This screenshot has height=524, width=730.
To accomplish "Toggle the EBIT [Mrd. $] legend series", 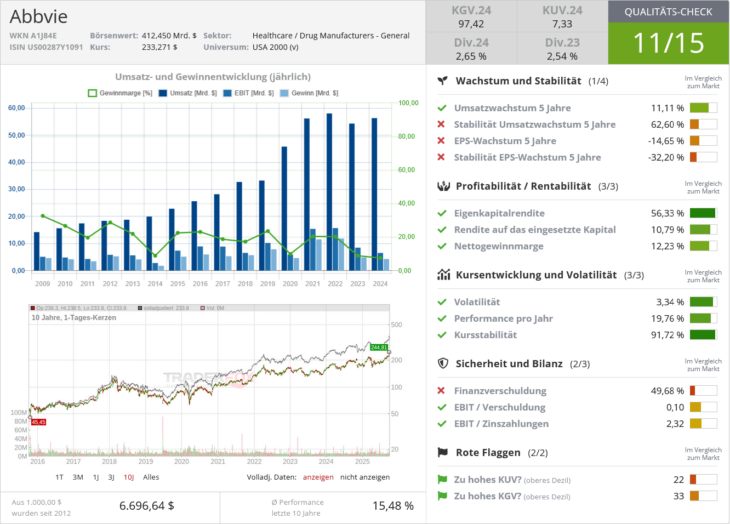I will coord(236,93).
